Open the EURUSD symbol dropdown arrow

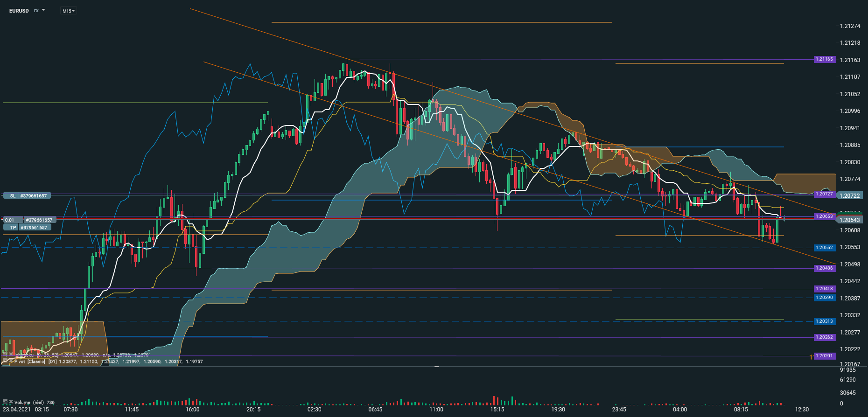43,10
